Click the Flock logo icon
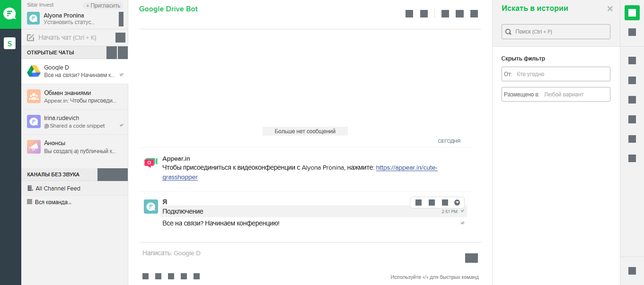 tap(10, 13)
